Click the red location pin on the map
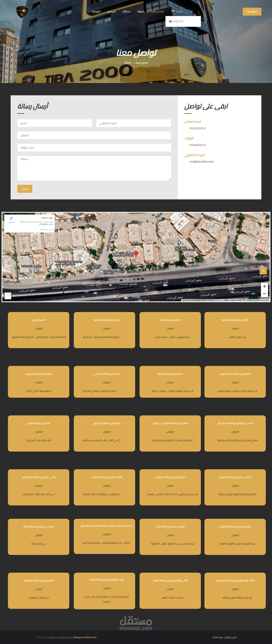This screenshot has height=644, width=272. point(136,254)
